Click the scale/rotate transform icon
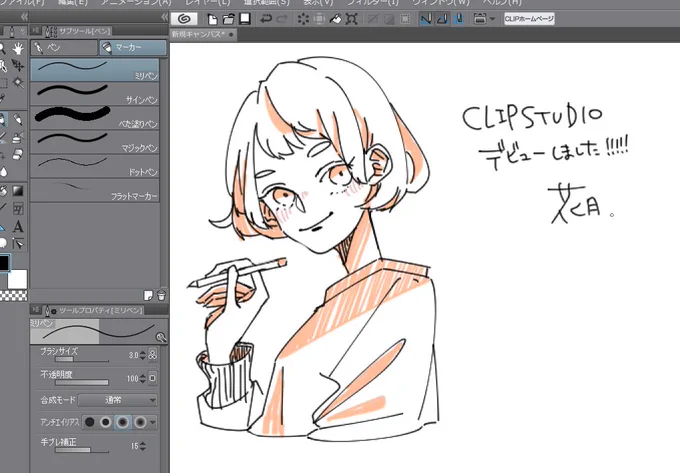This screenshot has width=680, height=473. pos(352,19)
